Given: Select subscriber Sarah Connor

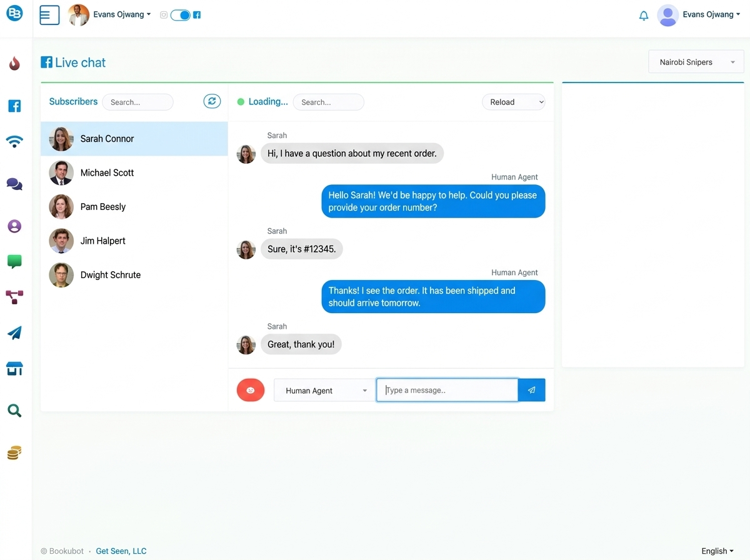Looking at the screenshot, I should pos(134,139).
